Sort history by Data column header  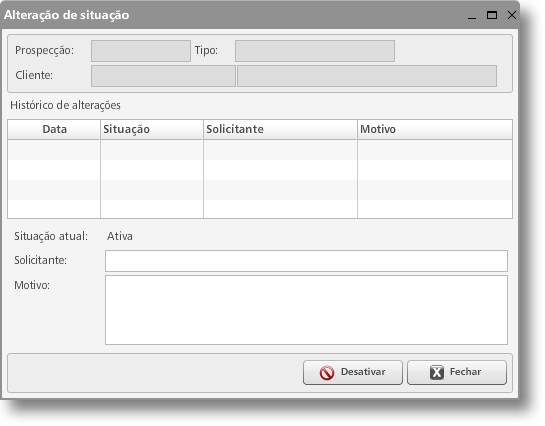point(54,130)
